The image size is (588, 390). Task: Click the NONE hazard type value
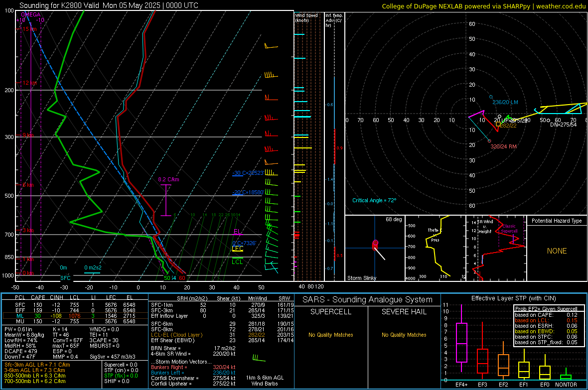557,251
